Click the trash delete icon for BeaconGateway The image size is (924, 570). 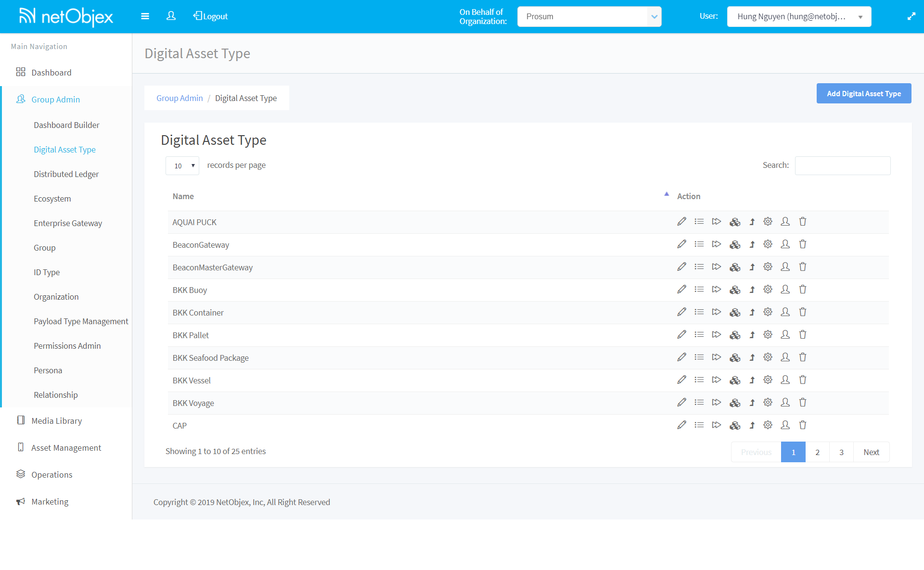point(802,244)
